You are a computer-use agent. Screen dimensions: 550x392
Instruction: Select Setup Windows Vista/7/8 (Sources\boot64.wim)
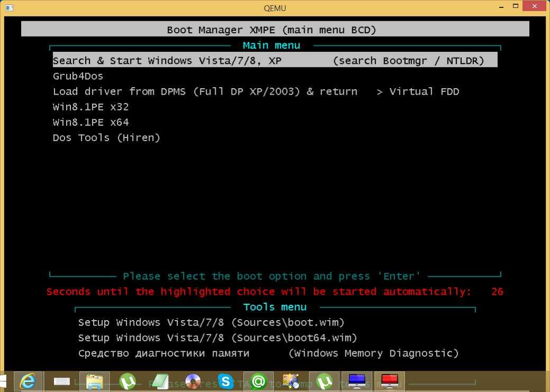point(217,338)
